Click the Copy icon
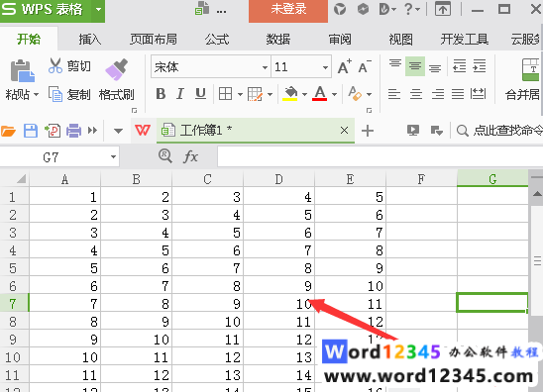This screenshot has height=392, width=543. pyautogui.click(x=55, y=94)
